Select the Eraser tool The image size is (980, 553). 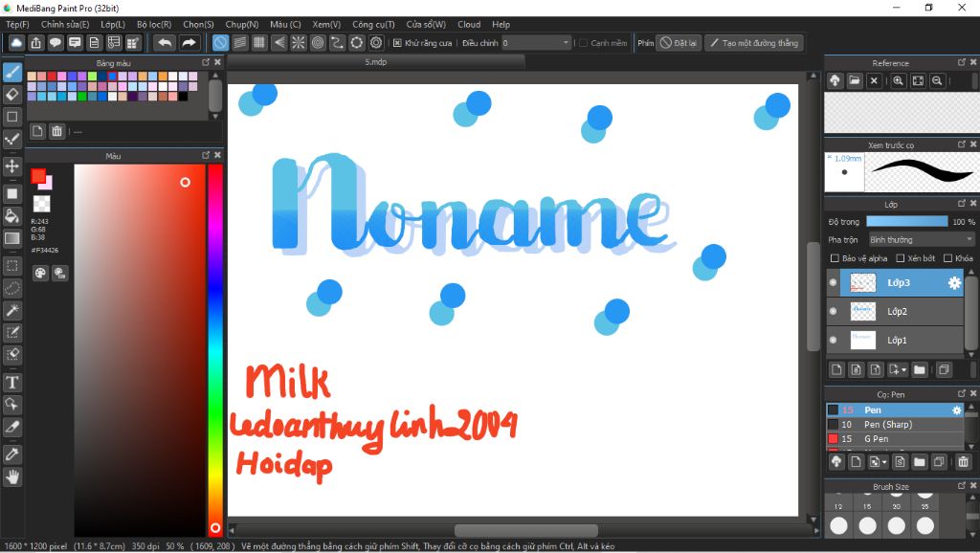click(11, 95)
